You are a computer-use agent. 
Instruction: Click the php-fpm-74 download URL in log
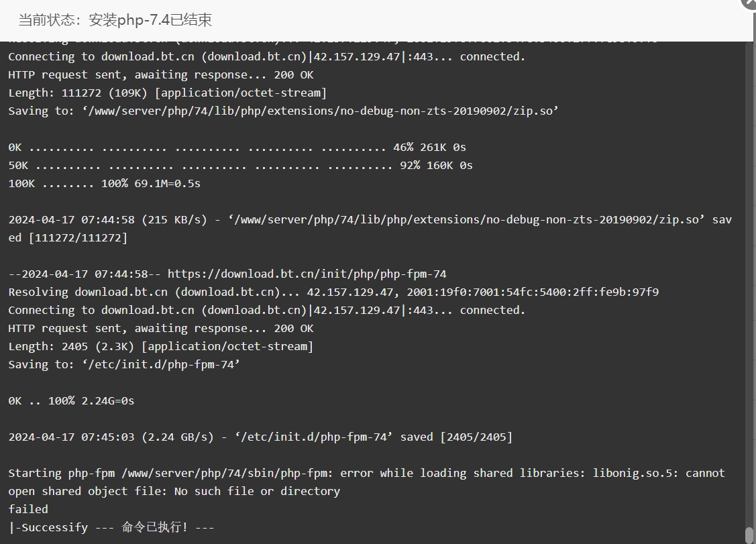click(307, 274)
